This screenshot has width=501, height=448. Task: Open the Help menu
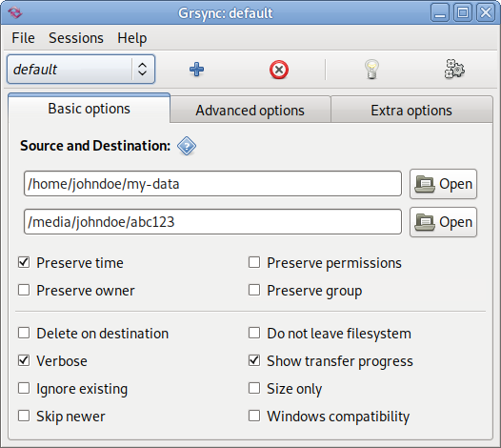click(x=132, y=38)
